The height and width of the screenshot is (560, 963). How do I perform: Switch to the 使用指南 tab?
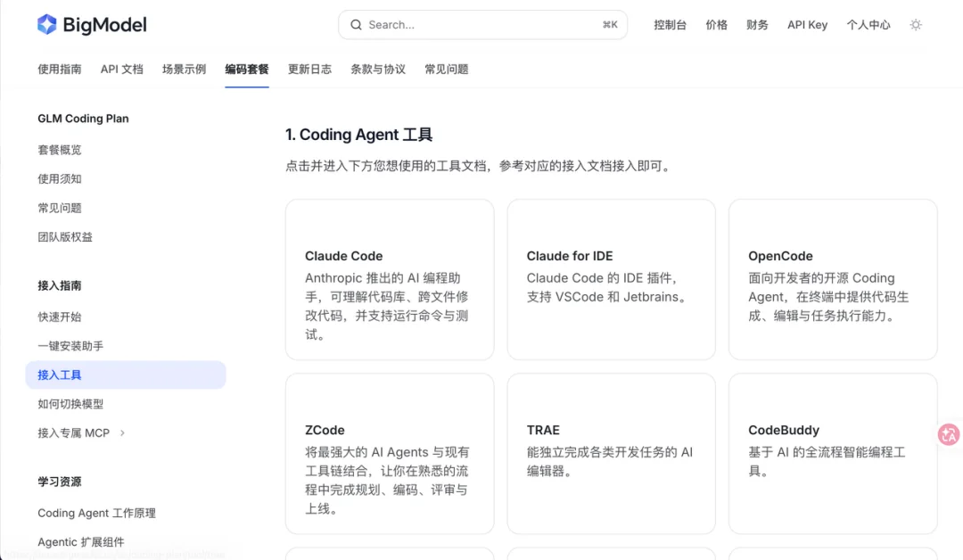click(60, 70)
